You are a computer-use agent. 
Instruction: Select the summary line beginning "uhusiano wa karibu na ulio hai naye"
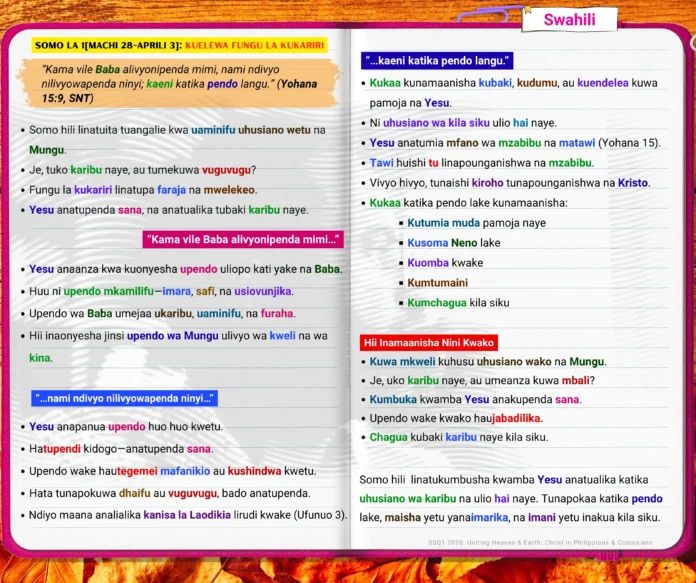coord(511,499)
